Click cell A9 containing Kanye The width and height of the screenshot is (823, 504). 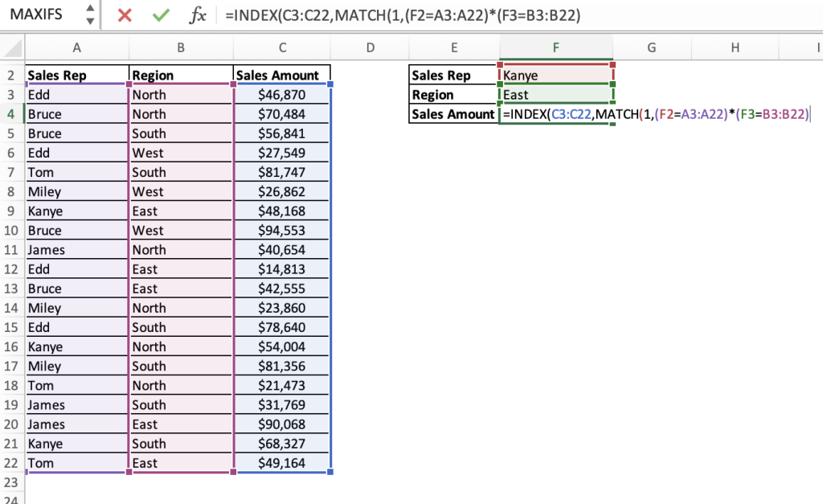76,211
